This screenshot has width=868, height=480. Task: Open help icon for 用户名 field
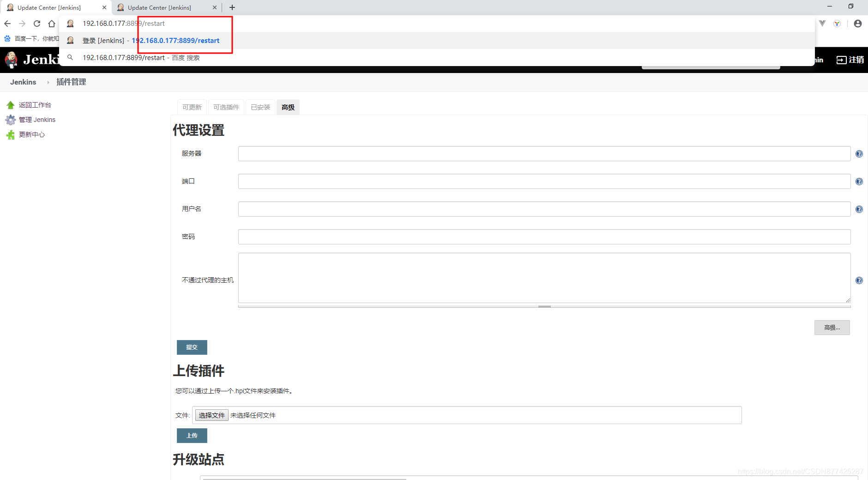(859, 209)
